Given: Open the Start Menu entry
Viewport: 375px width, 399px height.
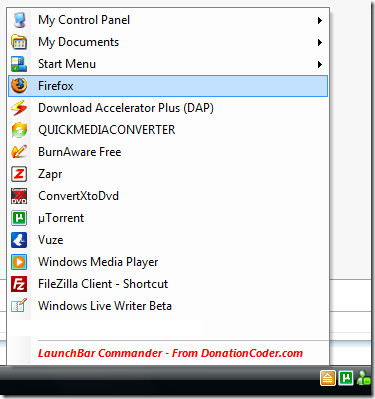Looking at the screenshot, I should (x=168, y=64).
